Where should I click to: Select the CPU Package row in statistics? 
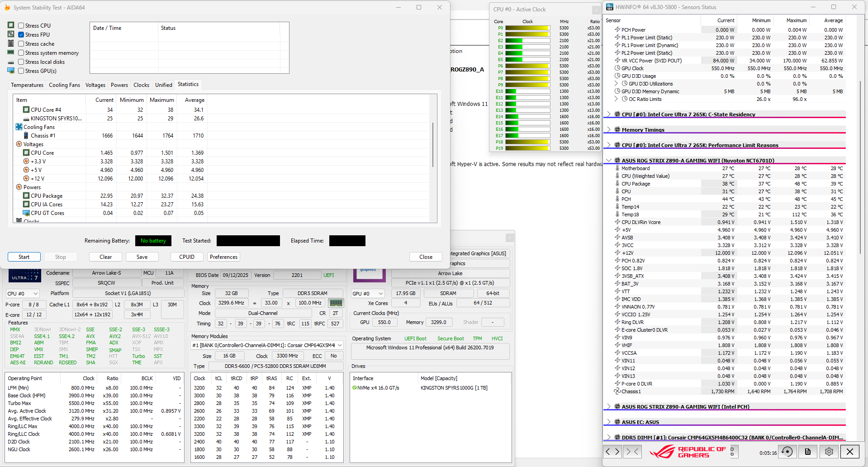tap(47, 196)
